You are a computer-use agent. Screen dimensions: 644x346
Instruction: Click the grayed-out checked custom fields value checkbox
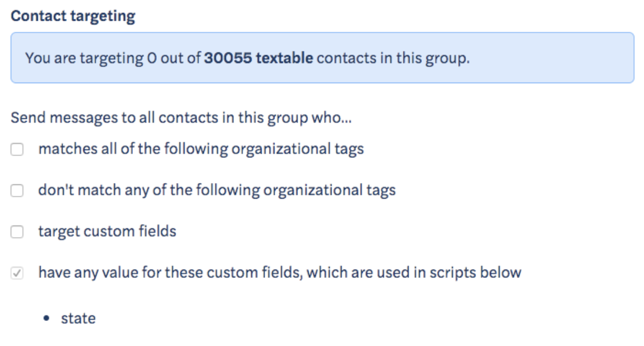[17, 273]
